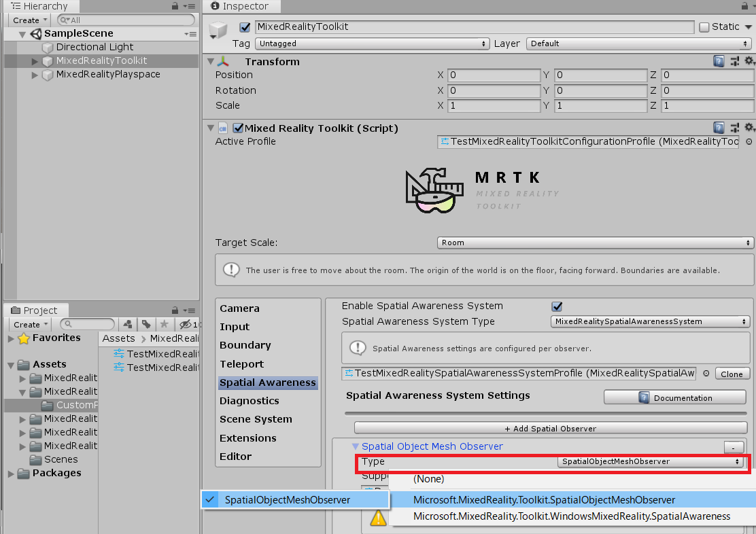Image resolution: width=756 pixels, height=534 pixels.
Task: Collapse the Spatial Object Mesh Observer foldout
Action: [x=356, y=447]
